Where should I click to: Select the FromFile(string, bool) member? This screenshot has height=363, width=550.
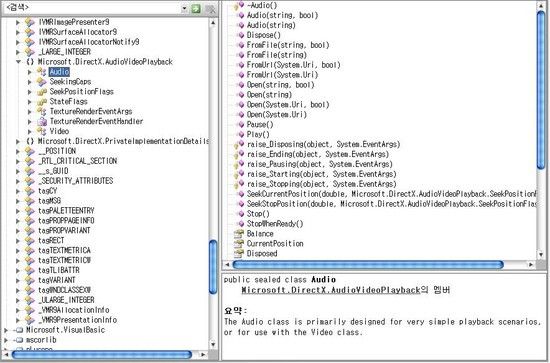pyautogui.click(x=288, y=45)
